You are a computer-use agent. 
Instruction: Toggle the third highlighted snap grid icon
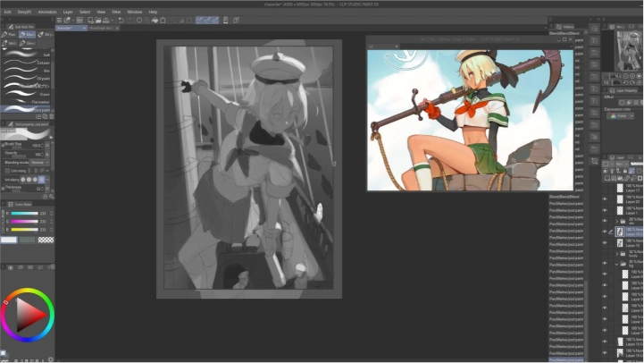pyautogui.click(x=215, y=21)
